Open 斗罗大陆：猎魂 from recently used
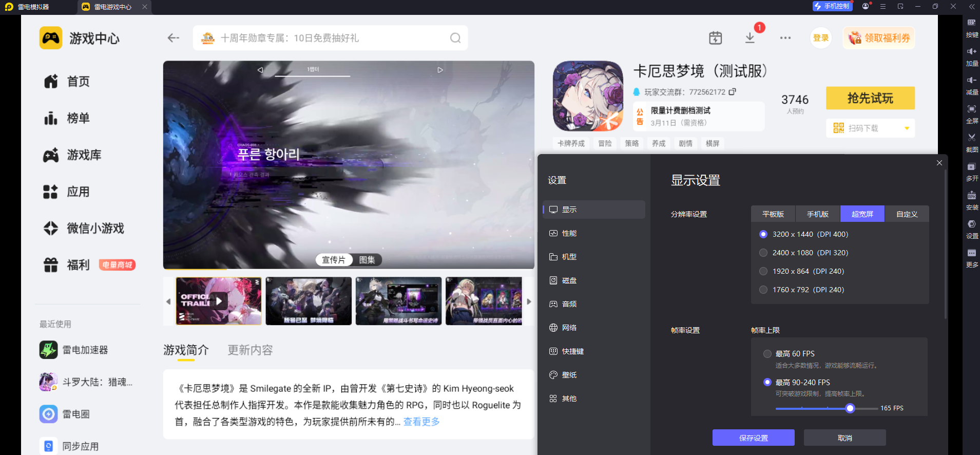This screenshot has width=980, height=455. click(x=86, y=382)
